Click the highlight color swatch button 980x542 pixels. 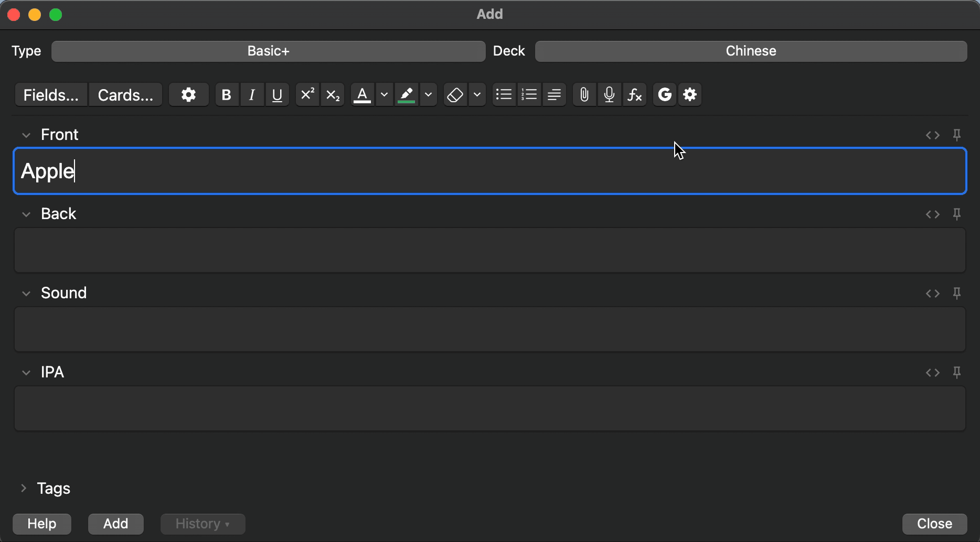click(x=406, y=95)
